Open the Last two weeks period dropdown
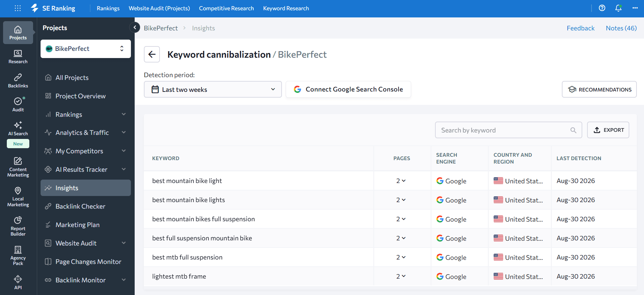This screenshot has height=295, width=644. tap(213, 89)
